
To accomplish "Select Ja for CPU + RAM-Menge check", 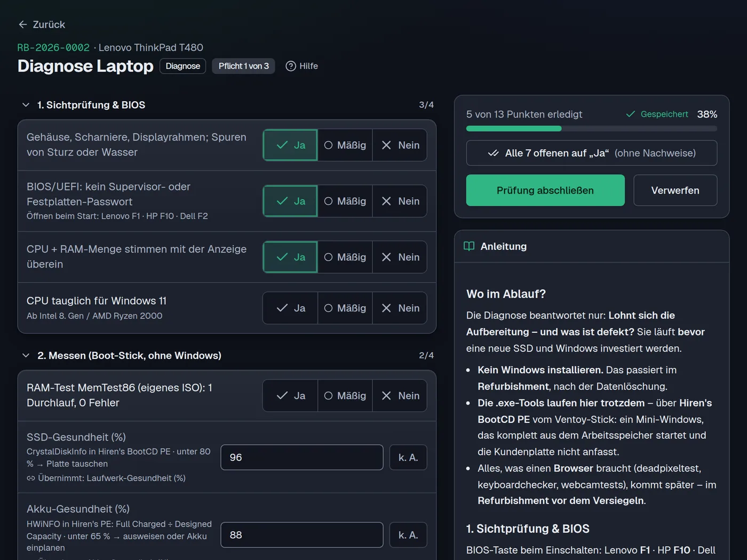I will 290,257.
